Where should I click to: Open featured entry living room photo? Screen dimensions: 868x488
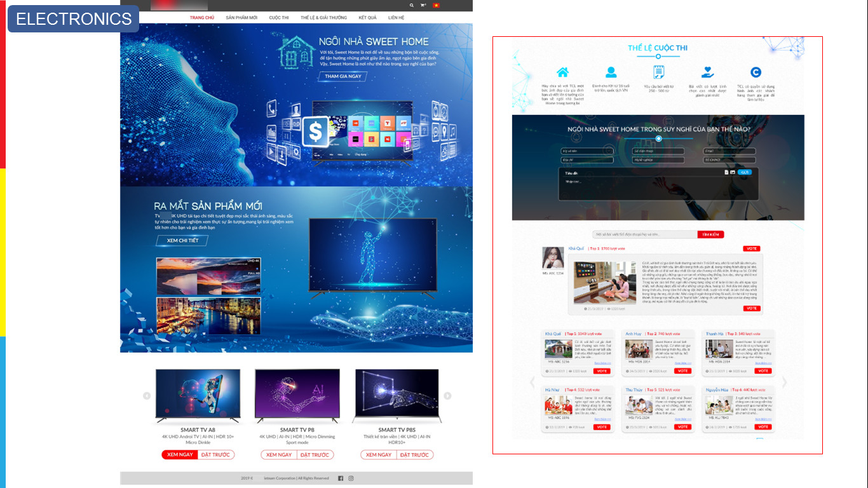click(x=606, y=281)
